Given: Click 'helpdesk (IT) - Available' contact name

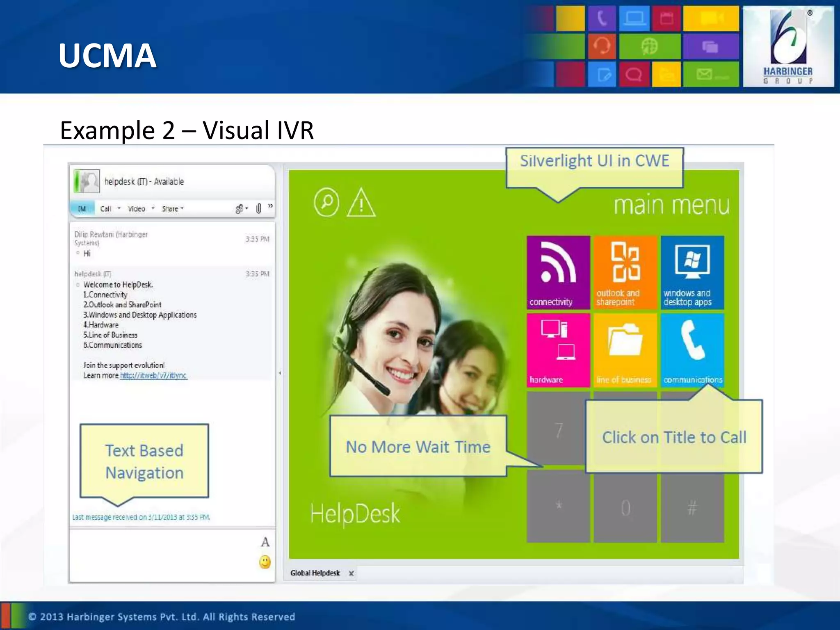Looking at the screenshot, I should [x=144, y=182].
